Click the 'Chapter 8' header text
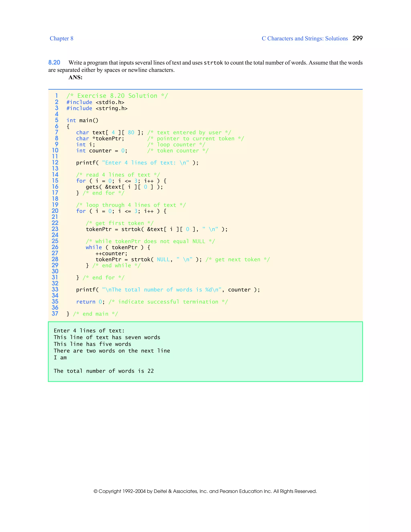Viewport: 411px width, 532px height. [61, 39]
